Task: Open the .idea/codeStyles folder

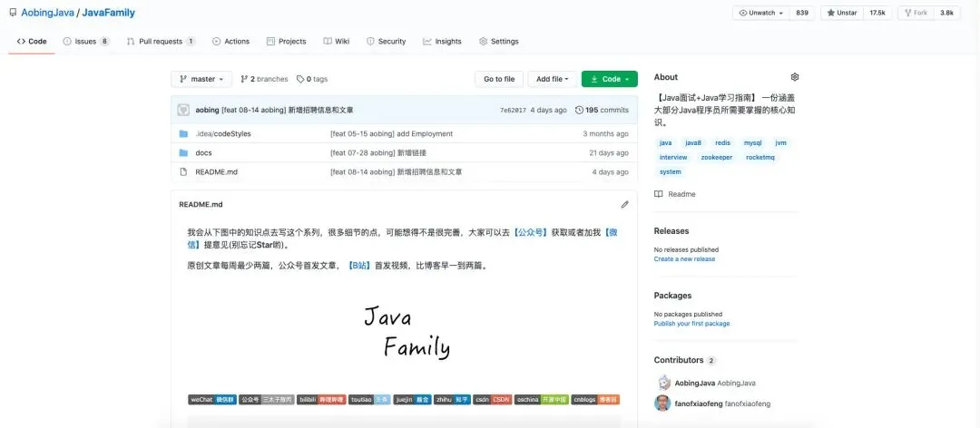Action: (x=223, y=133)
